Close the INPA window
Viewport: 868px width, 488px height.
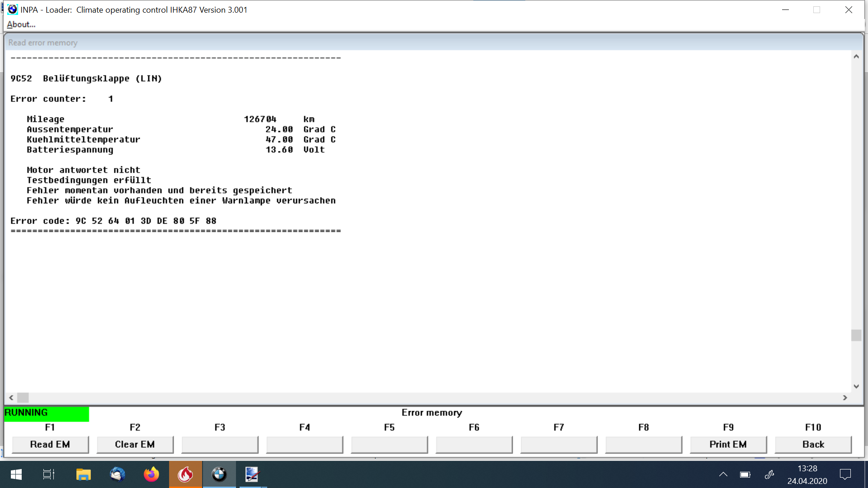click(x=849, y=9)
